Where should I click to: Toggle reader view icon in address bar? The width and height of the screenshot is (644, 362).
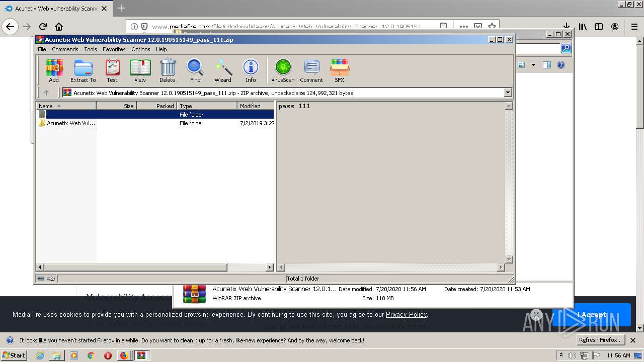point(443,26)
